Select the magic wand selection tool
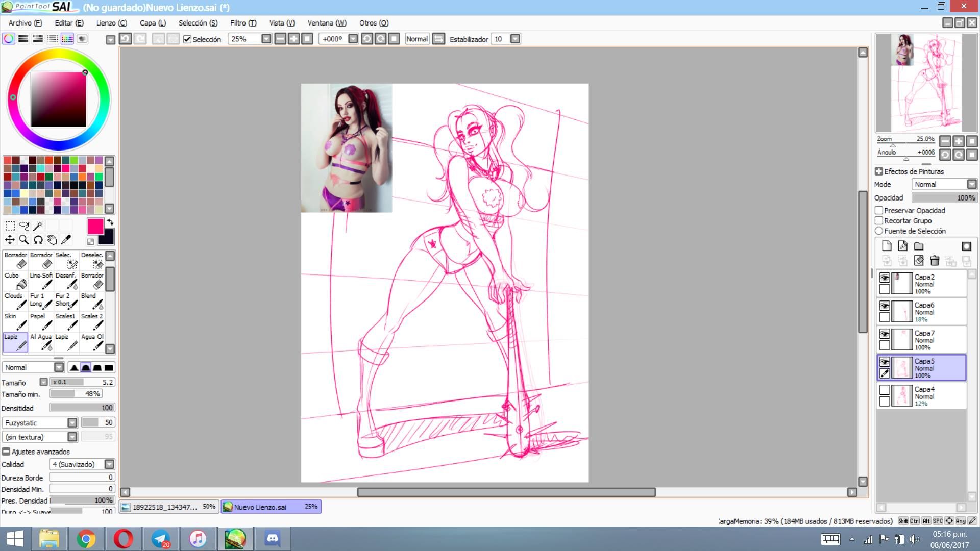Screen dimensions: 980x551 click(x=38, y=226)
